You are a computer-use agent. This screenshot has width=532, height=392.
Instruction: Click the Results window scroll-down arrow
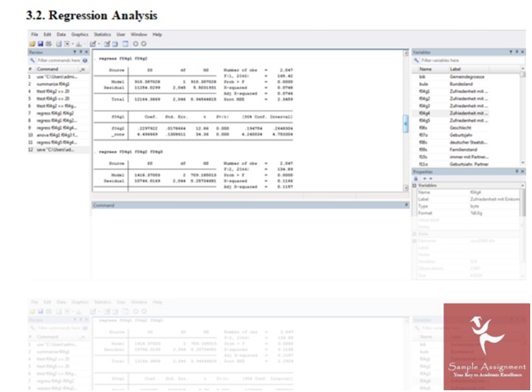point(406,188)
